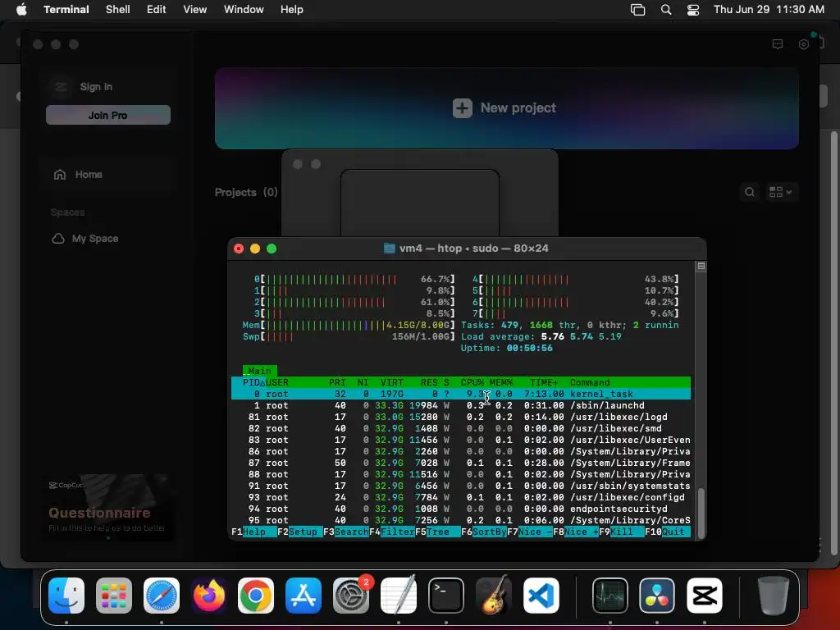Click F9 Kill in htop
Viewport: 840px width, 630px height.
(622, 532)
